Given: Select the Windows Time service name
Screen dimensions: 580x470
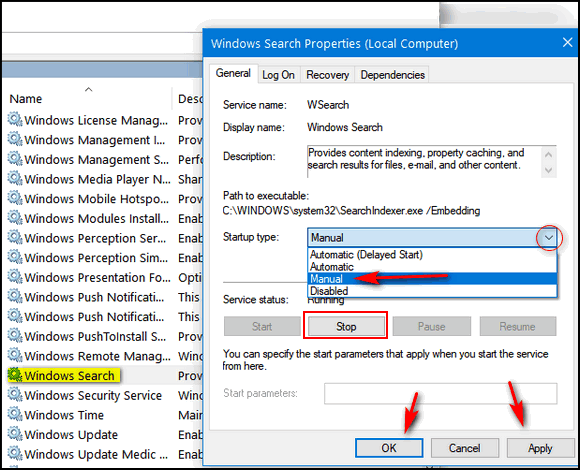Looking at the screenshot, I should (x=64, y=415).
